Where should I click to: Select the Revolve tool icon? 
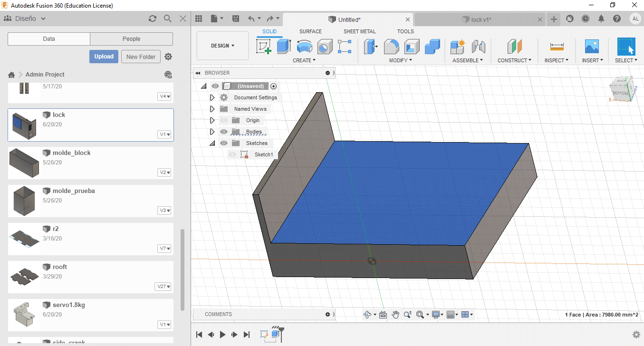pyautogui.click(x=305, y=47)
